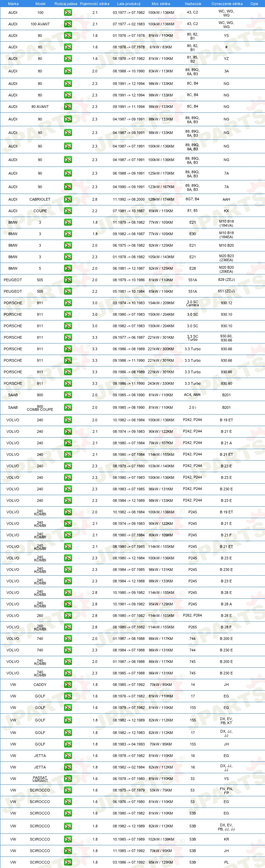Click body code P265 cell
265x868 pixels.
pos(192,627)
